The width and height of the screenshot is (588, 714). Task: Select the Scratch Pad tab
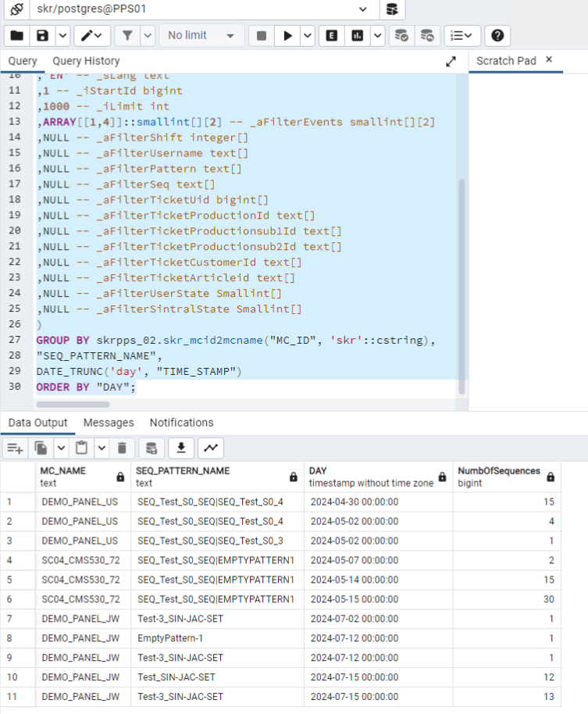coord(506,61)
